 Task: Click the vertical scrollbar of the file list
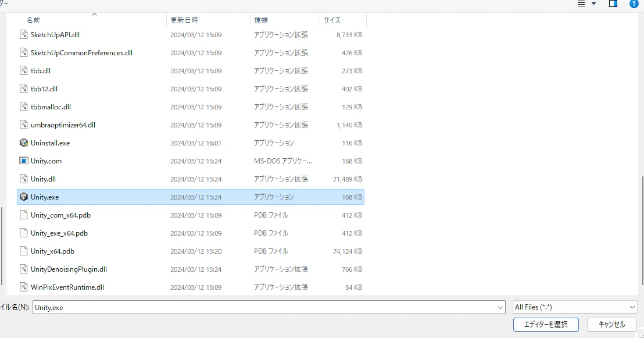642,230
